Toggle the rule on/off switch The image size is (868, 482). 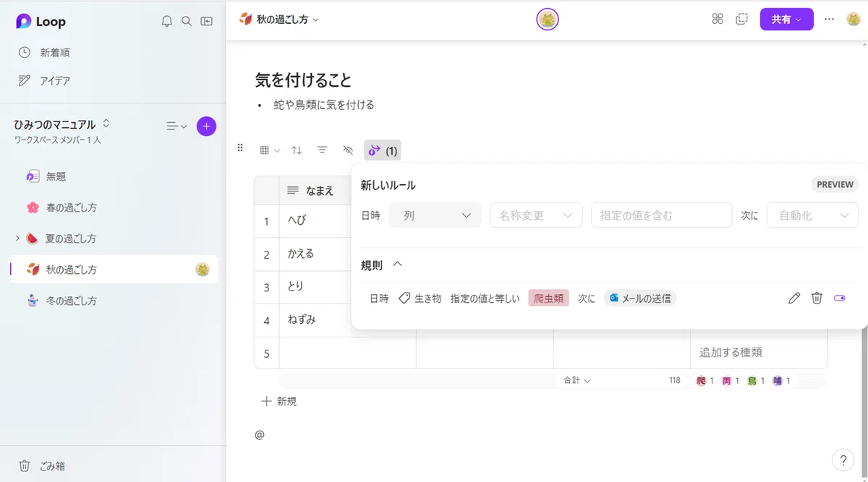click(840, 298)
